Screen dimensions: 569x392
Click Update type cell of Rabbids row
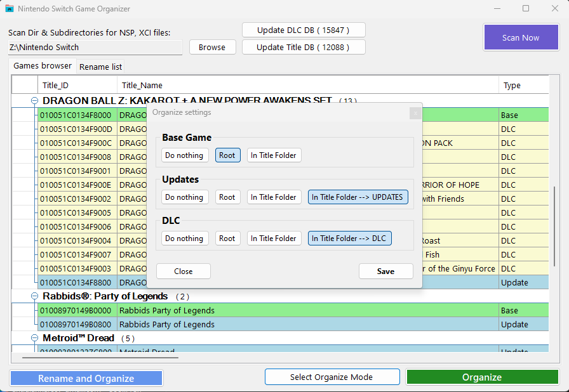(x=524, y=324)
